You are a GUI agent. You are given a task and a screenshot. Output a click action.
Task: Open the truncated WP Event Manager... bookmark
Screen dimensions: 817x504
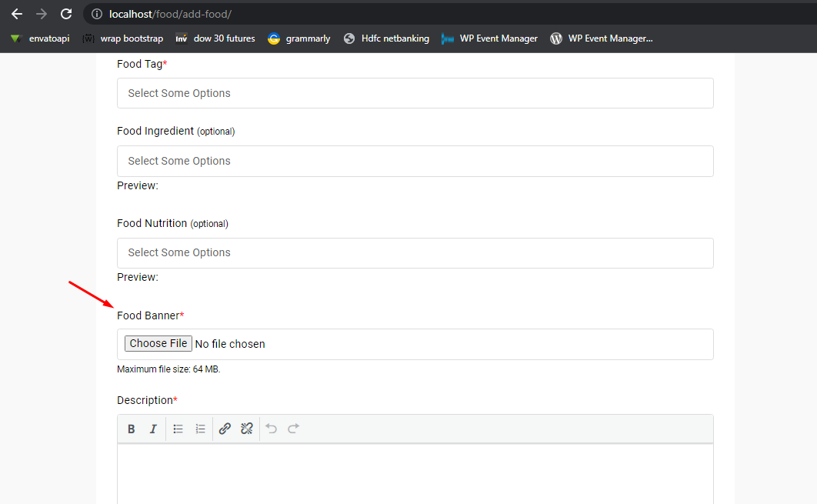602,38
